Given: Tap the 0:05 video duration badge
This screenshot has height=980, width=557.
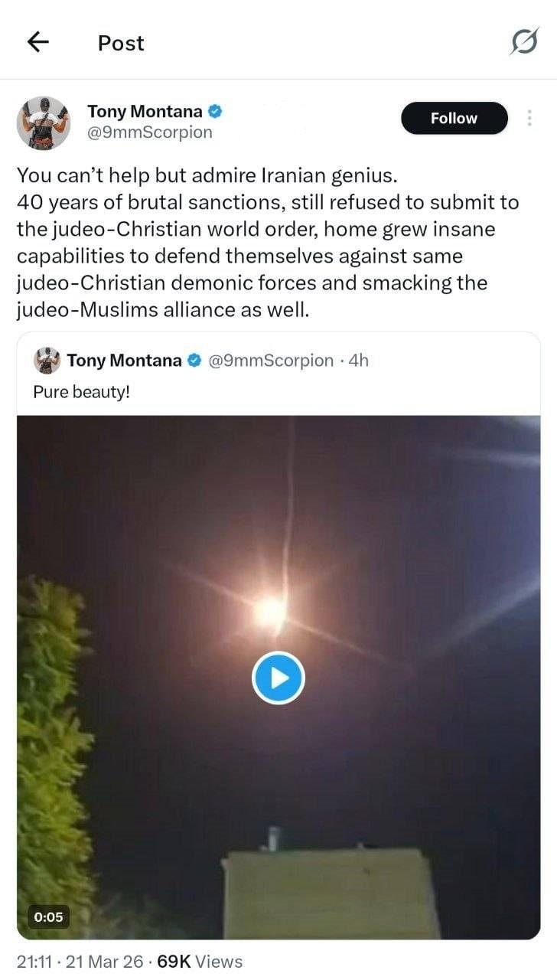Looking at the screenshot, I should click(49, 916).
